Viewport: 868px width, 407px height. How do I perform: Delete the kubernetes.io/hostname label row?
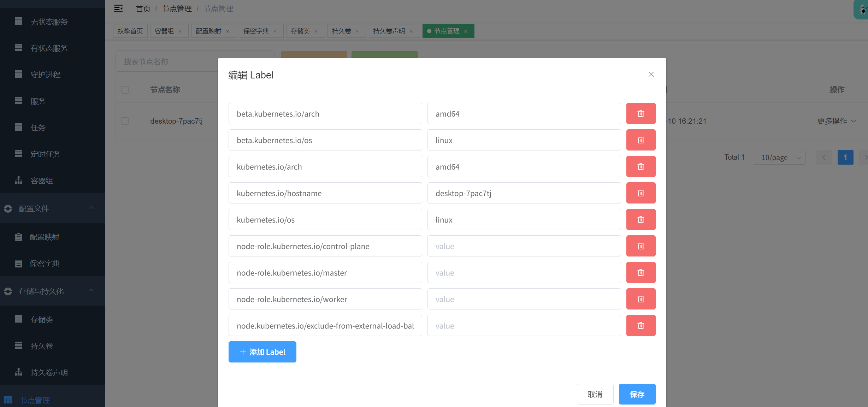tap(640, 193)
